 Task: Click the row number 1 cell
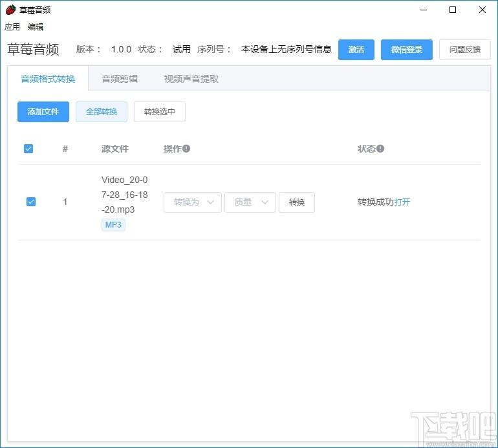coord(65,202)
